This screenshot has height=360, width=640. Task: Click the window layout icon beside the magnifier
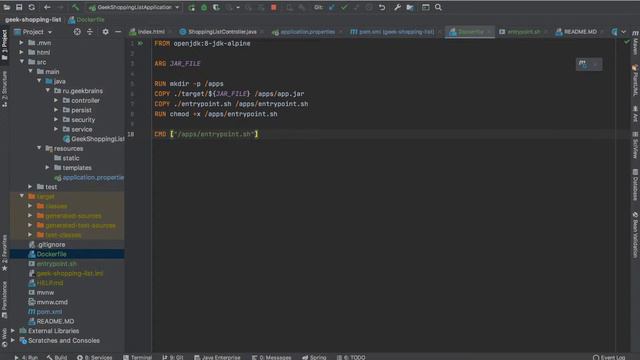point(426,7)
